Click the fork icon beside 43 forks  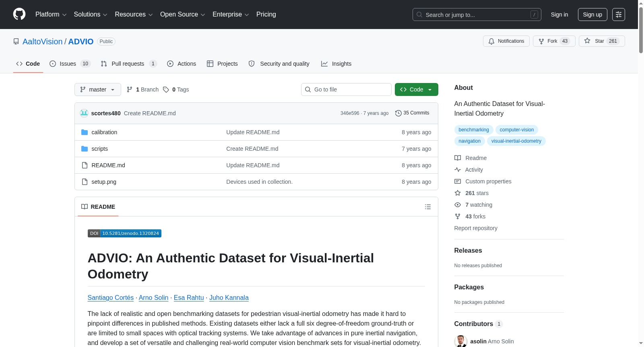(x=458, y=216)
